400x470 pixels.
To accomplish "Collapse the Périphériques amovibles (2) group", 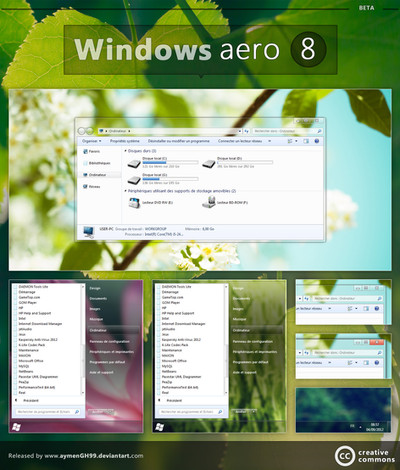I will click(126, 191).
